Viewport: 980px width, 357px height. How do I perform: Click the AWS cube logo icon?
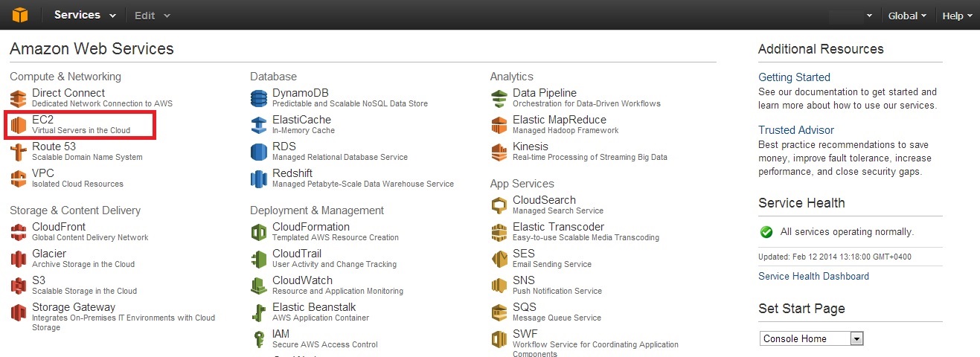(x=19, y=15)
